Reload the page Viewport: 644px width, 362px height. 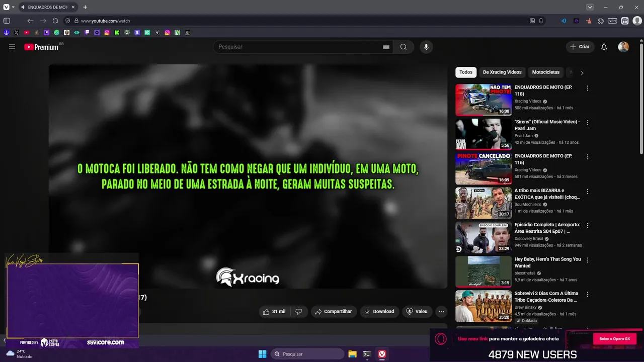[x=55, y=21]
